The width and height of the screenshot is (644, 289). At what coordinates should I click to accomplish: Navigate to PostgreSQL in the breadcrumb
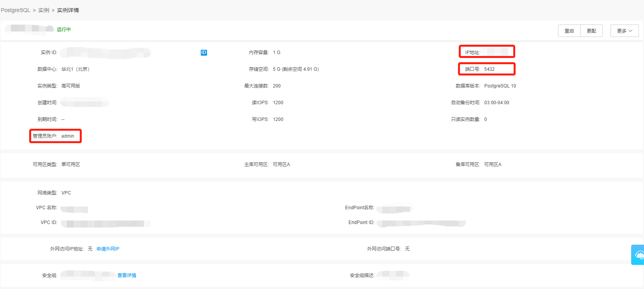tap(16, 10)
